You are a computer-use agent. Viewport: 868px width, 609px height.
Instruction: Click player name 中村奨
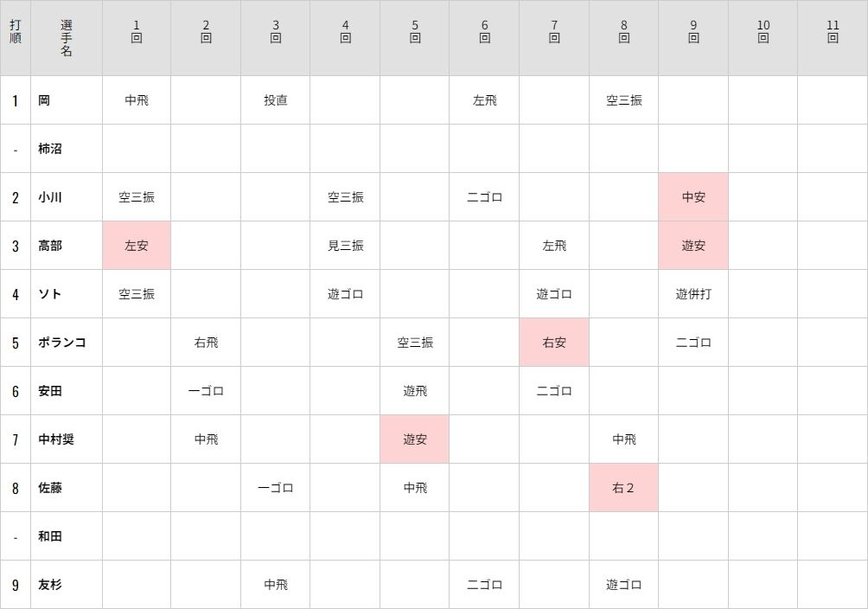pos(56,439)
